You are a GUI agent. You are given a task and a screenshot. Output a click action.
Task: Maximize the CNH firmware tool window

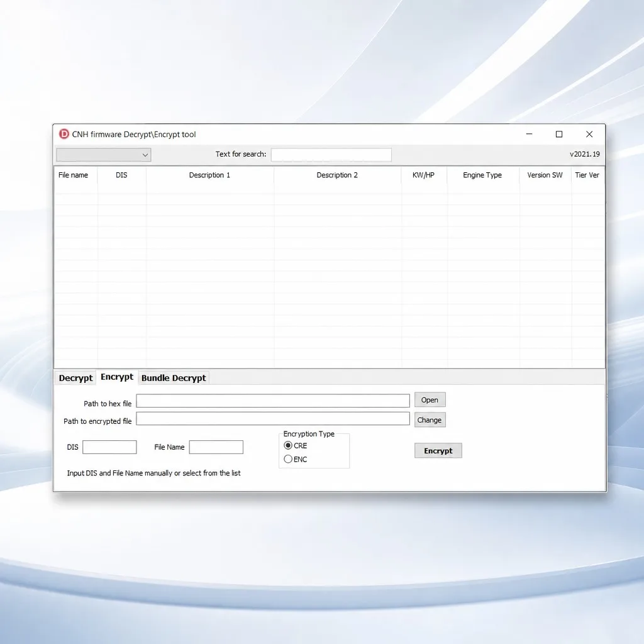[x=559, y=135]
